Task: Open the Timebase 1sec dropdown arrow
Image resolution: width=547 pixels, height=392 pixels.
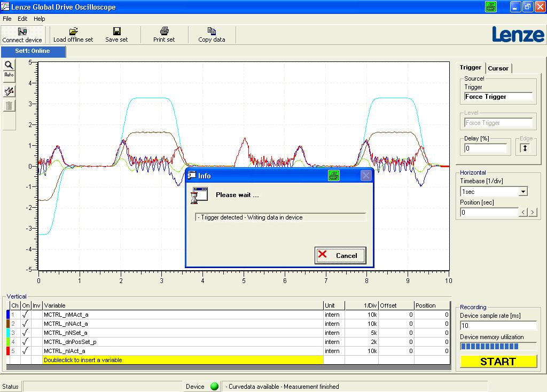Action: tap(523, 192)
